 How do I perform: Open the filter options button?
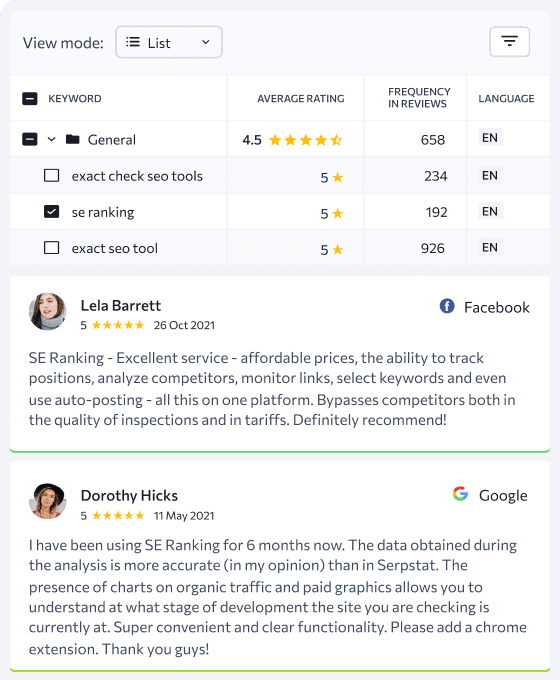tap(509, 42)
